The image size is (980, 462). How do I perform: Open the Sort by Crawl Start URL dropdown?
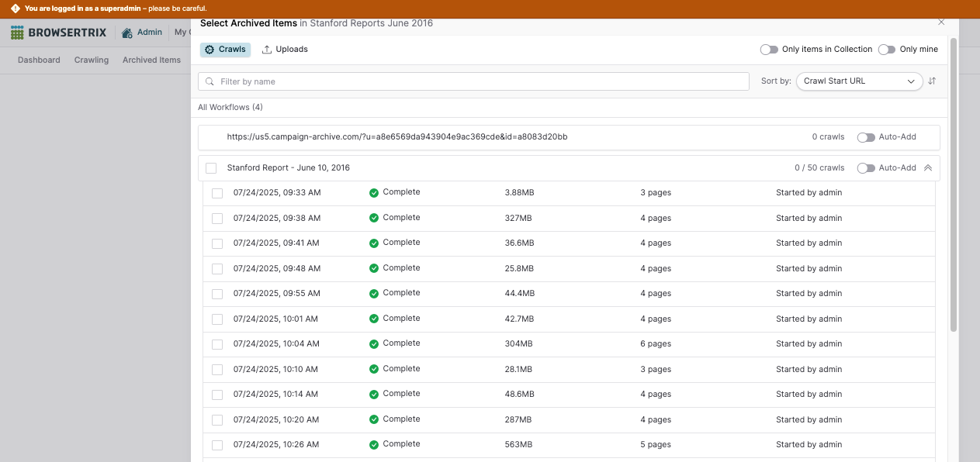[859, 81]
